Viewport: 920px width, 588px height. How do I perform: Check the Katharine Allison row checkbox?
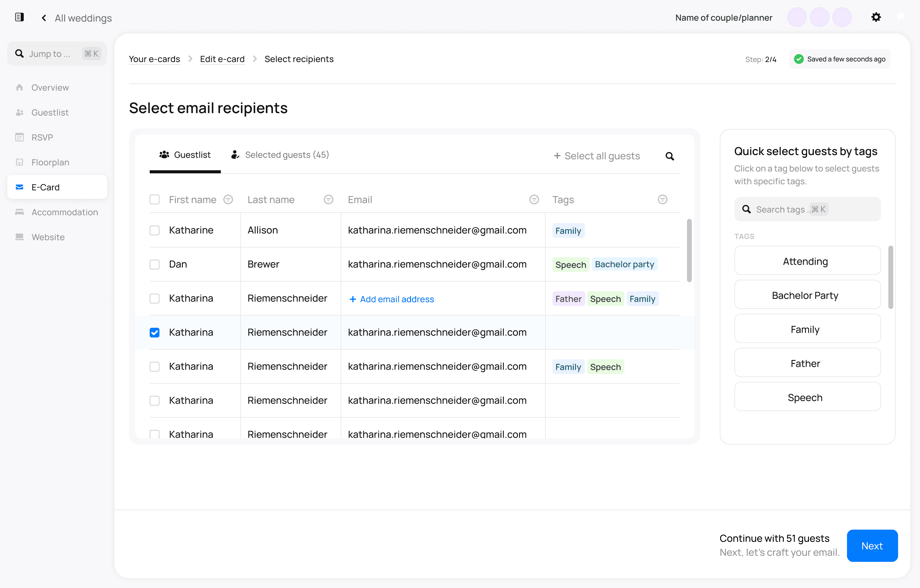coord(154,230)
